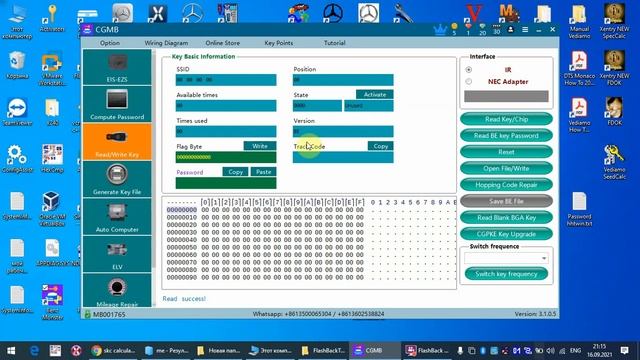Click the Password green input field
This screenshot has height=360, width=640.
[226, 183]
